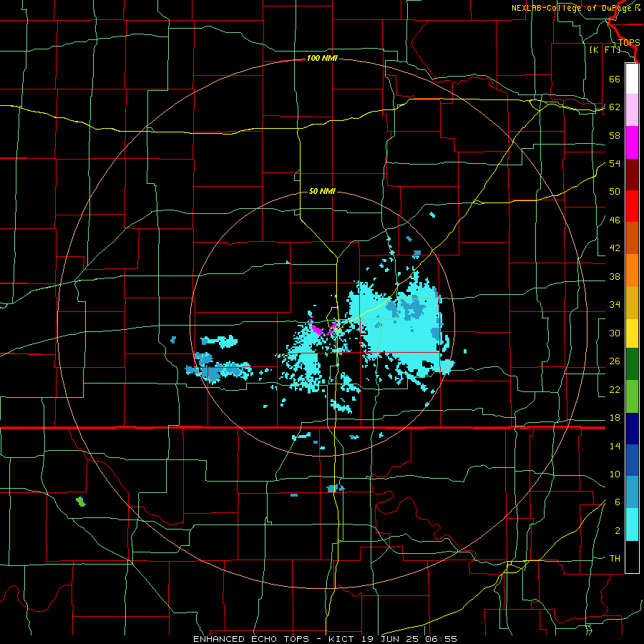Click the "54" legend value
Image resolution: width=644 pixels, height=644 pixels.
[x=615, y=163]
